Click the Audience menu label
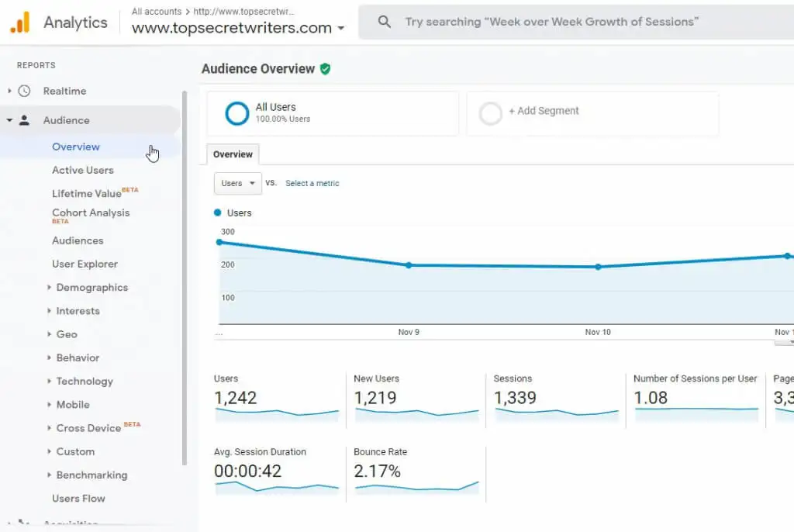 67,120
